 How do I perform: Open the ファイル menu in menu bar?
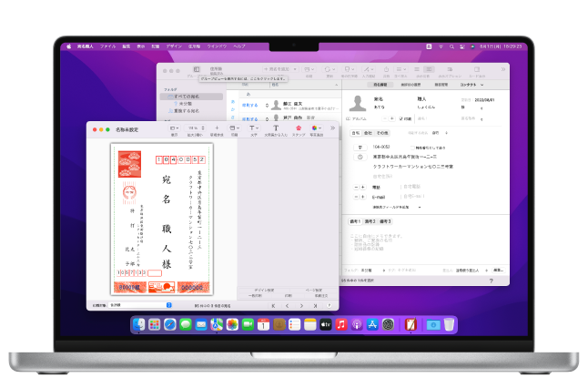107,45
